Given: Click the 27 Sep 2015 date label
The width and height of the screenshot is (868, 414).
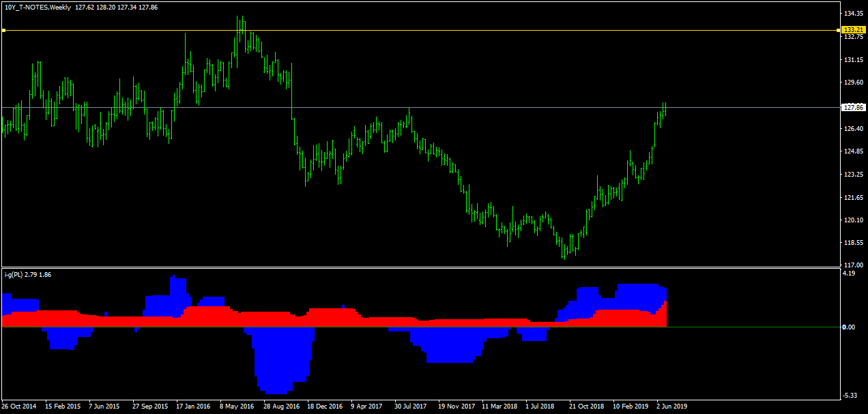Looking at the screenshot, I should click(x=149, y=406).
